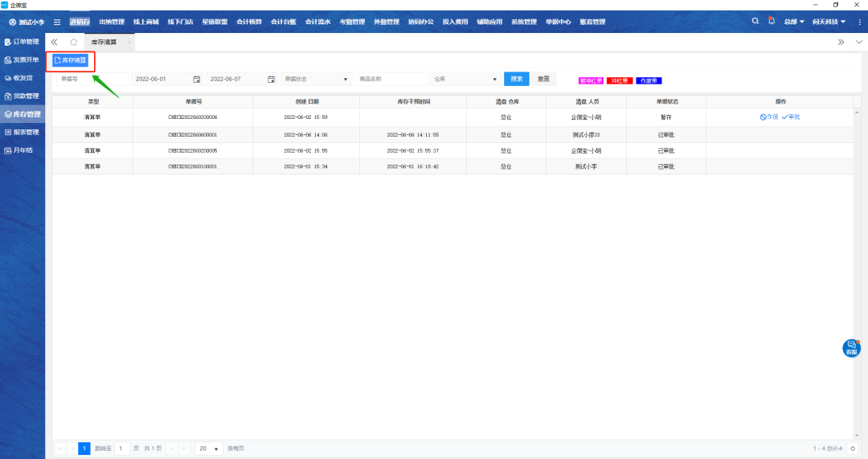Viewport: 868px width, 459px height.
Task: Open the page size 20 dropdown
Action: (210, 449)
